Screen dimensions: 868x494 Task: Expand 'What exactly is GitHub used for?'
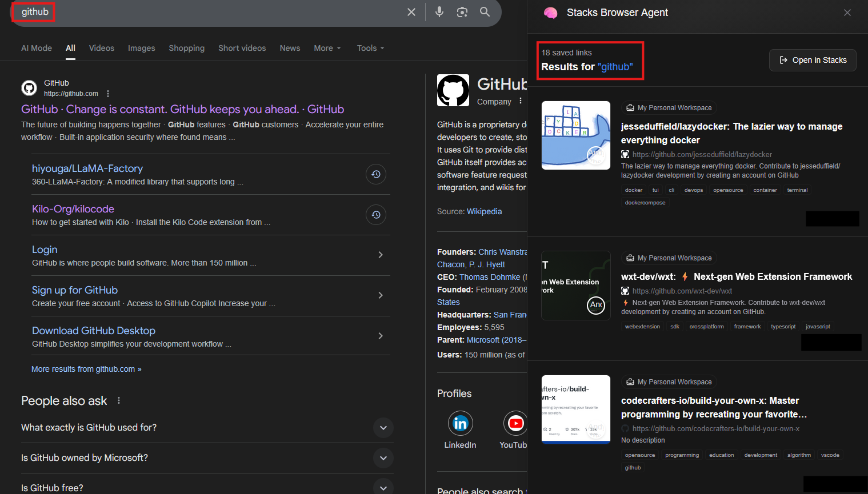coord(383,428)
